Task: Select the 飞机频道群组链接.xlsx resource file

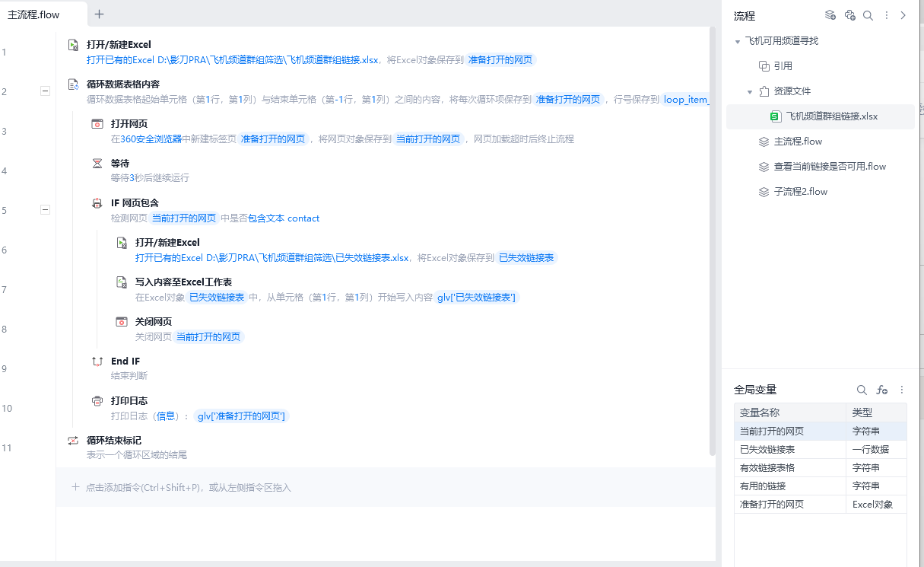Action: click(x=831, y=116)
